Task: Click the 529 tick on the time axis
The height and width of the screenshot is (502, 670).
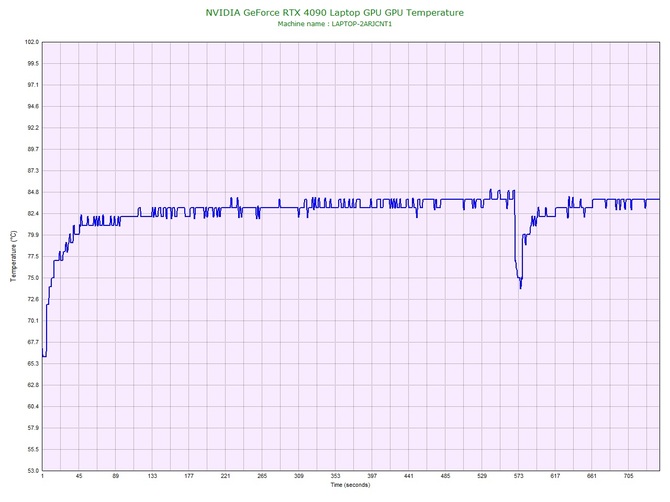Action: [482, 476]
